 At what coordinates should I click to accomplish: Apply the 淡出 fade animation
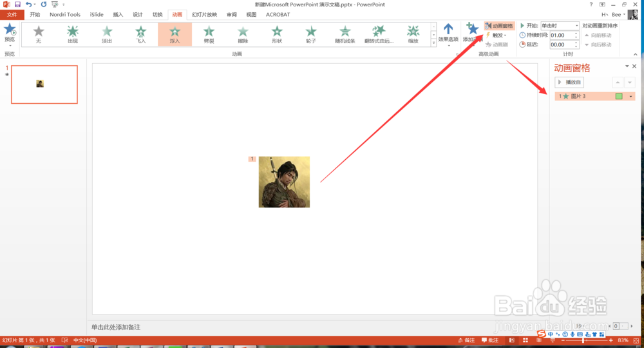pyautogui.click(x=107, y=34)
